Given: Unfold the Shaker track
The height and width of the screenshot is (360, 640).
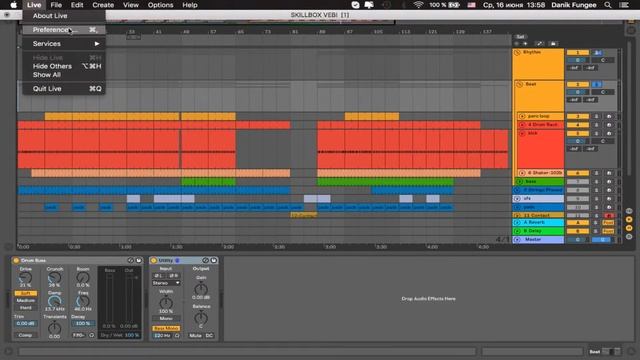Looking at the screenshot, I should tap(522, 173).
